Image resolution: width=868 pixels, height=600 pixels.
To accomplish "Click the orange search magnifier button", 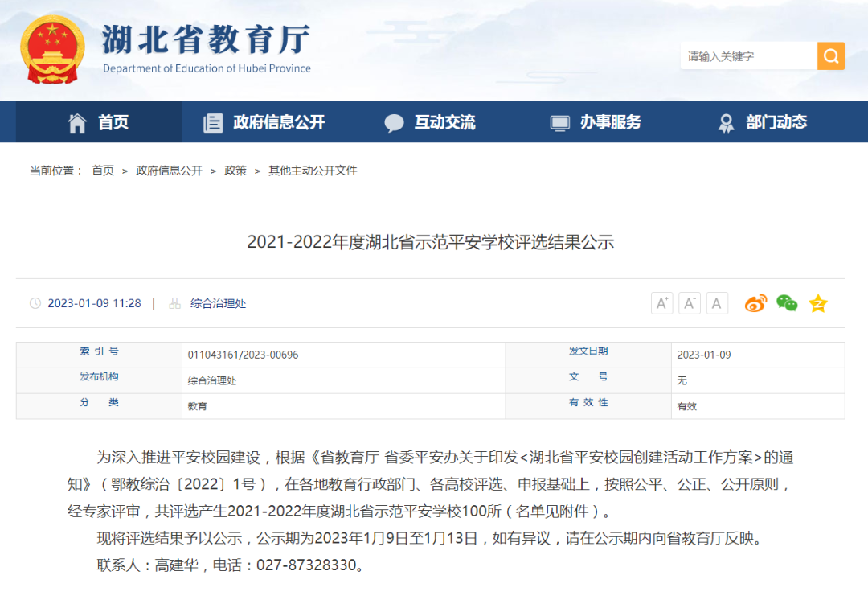I will 831,56.
